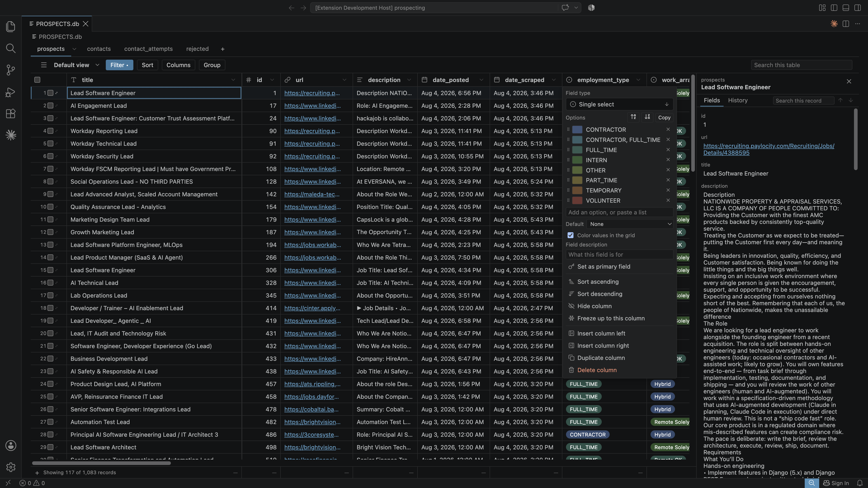Open the Field type Single select dropdown
The height and width of the screenshot is (488, 868).
pyautogui.click(x=619, y=104)
